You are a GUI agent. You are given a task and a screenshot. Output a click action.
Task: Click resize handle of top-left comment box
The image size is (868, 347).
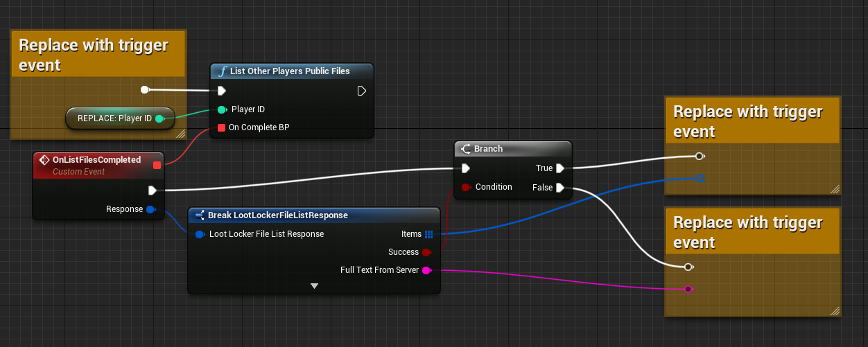(x=180, y=133)
